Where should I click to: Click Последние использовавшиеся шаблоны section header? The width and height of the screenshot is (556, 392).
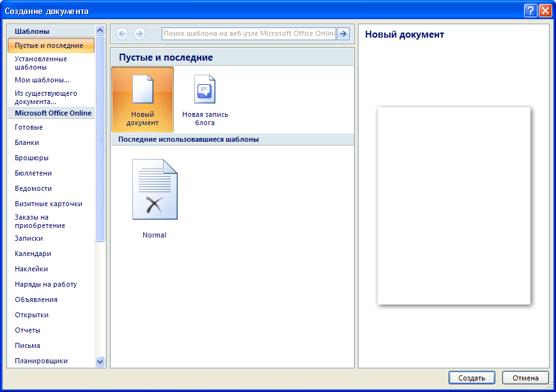tap(232, 140)
